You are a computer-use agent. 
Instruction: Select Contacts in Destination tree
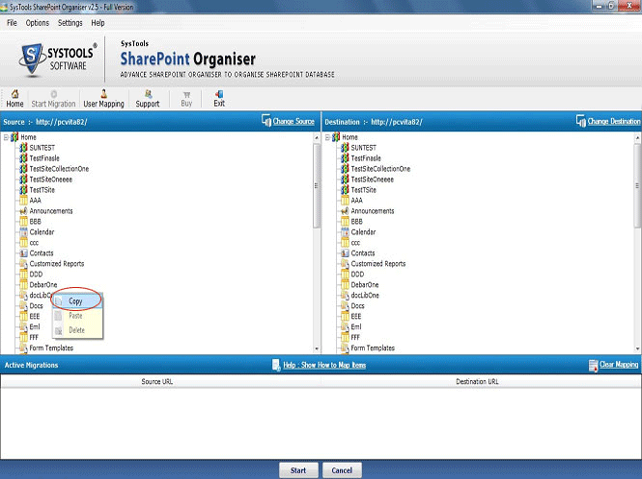[363, 253]
